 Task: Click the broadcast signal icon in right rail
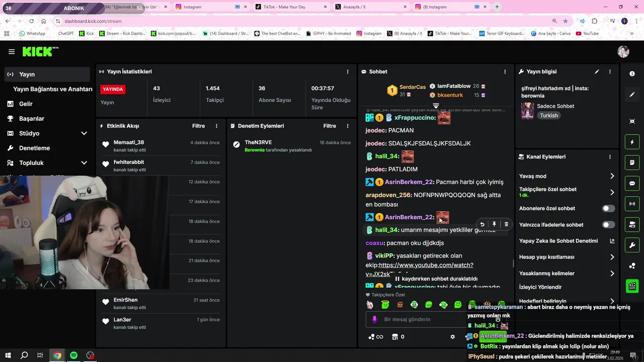pos(632,204)
